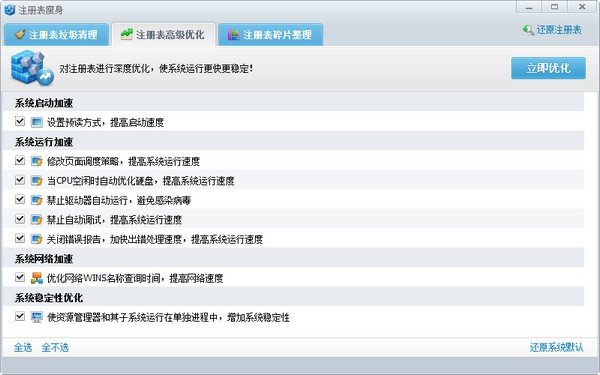The image size is (600, 375).
Task: Click the 注册表瘦身 window title text
Action: (41, 10)
